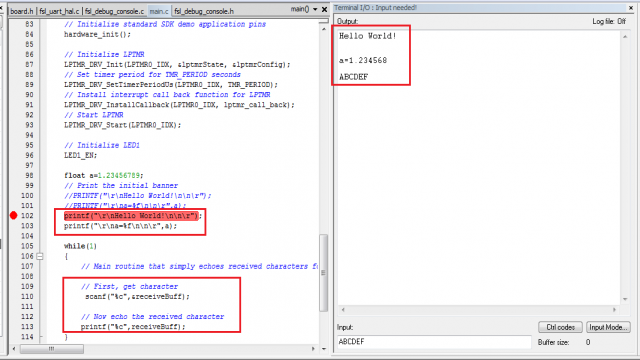
Task: Click the float a=1.23456789 declaration
Action: click(x=104, y=176)
